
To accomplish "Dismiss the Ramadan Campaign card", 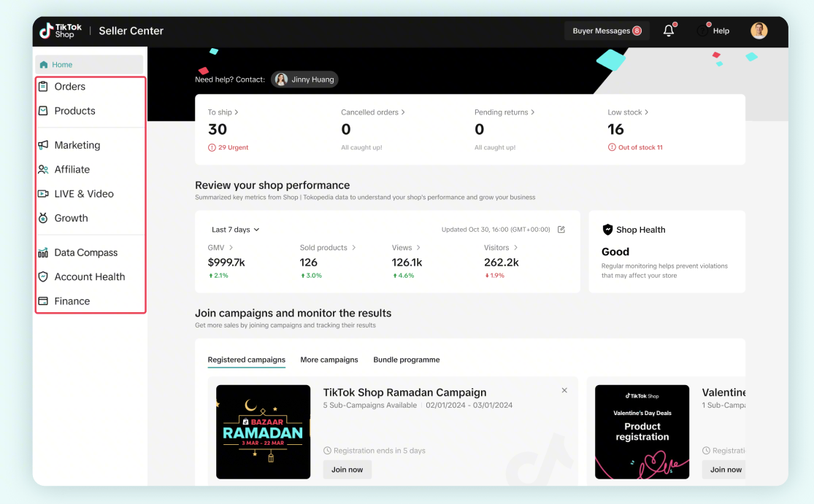I will tap(564, 390).
